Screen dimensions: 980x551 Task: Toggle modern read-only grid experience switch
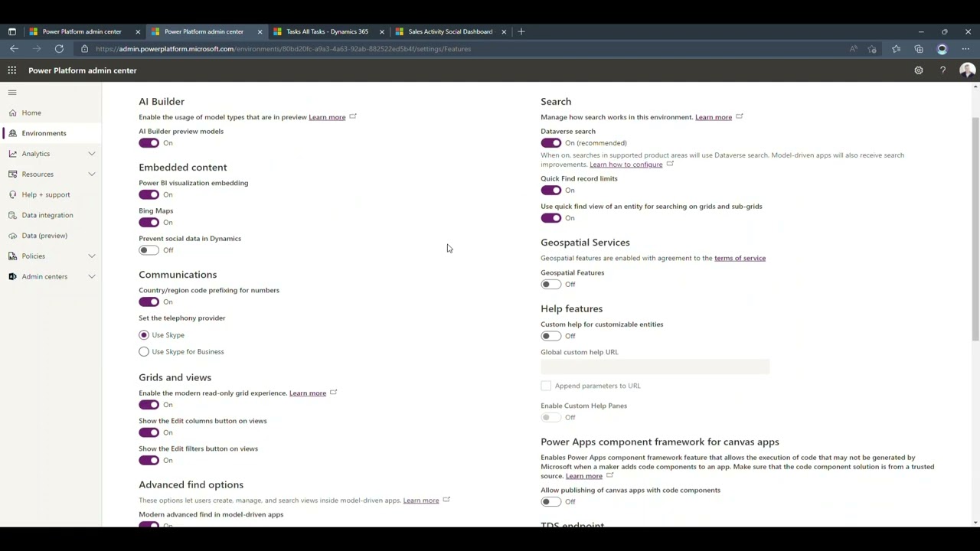click(149, 405)
